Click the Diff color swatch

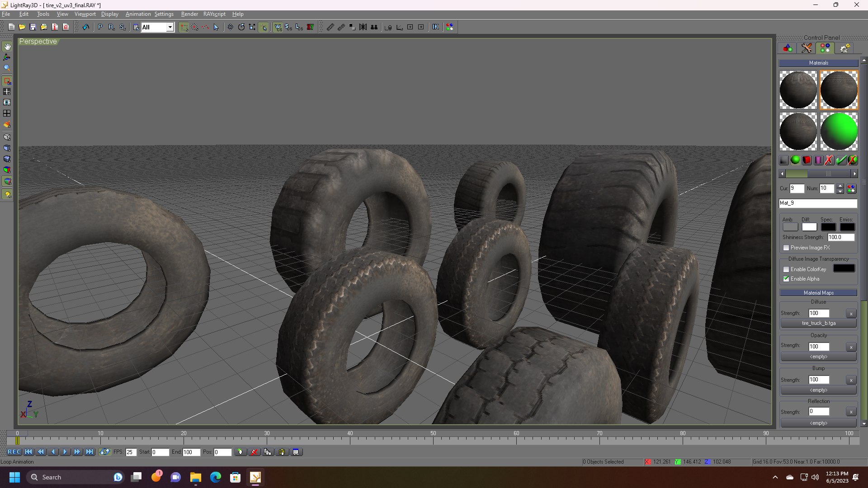coord(809,227)
